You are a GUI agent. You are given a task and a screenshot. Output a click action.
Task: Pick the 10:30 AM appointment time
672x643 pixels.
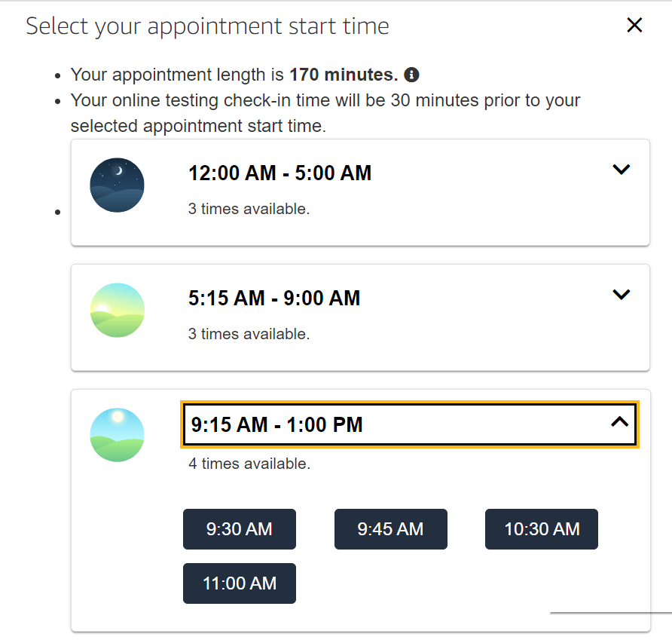[541, 529]
